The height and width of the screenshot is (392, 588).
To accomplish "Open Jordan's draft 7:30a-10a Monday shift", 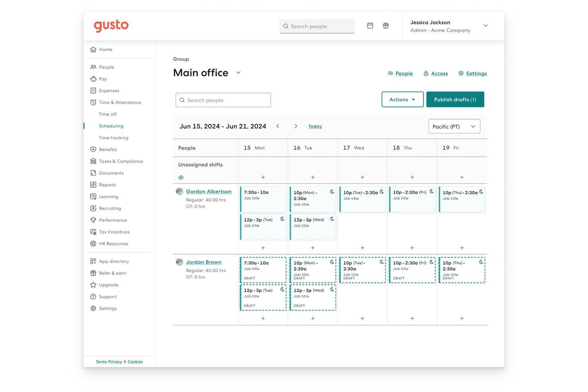I will (x=263, y=270).
